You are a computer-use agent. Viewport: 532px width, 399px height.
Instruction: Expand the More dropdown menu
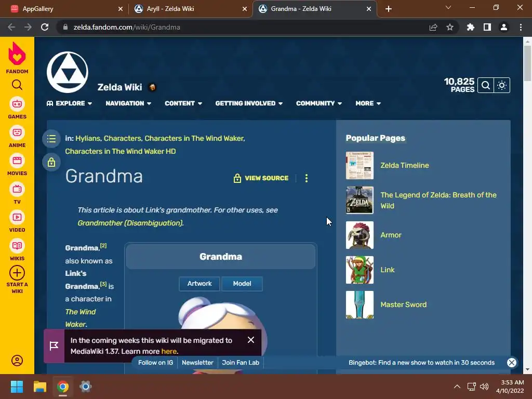pyautogui.click(x=368, y=103)
